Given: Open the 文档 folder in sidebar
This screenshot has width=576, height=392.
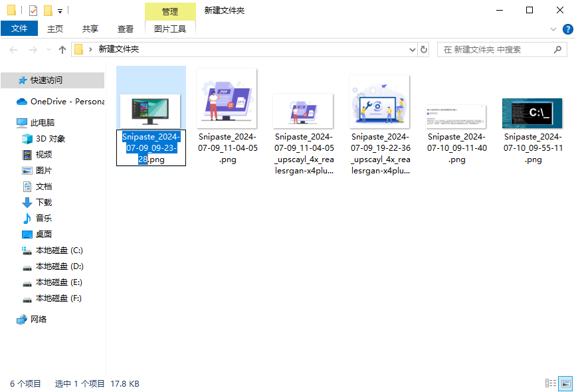Looking at the screenshot, I should click(x=37, y=187).
